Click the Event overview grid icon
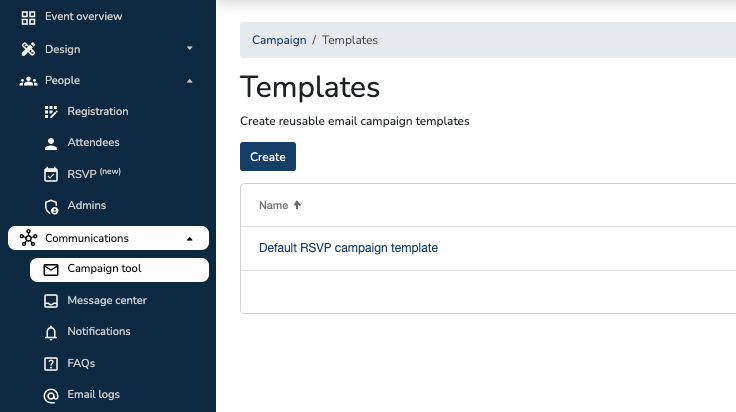Image resolution: width=736 pixels, height=412 pixels. 28,17
